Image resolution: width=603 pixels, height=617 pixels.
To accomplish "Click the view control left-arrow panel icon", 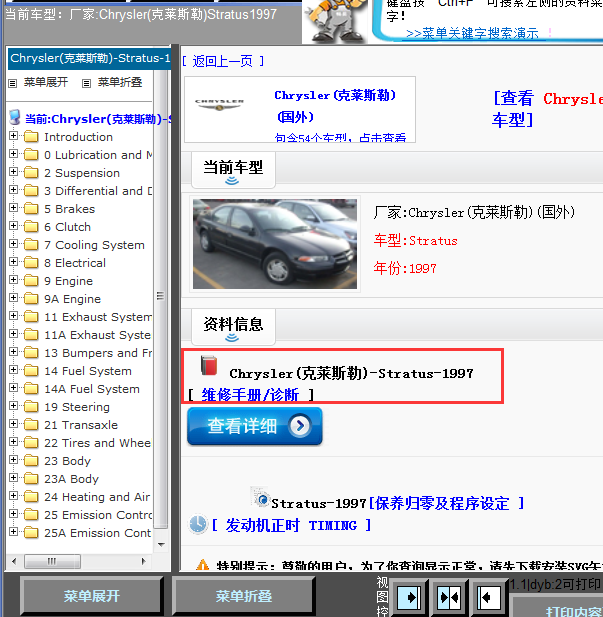I will point(488,597).
